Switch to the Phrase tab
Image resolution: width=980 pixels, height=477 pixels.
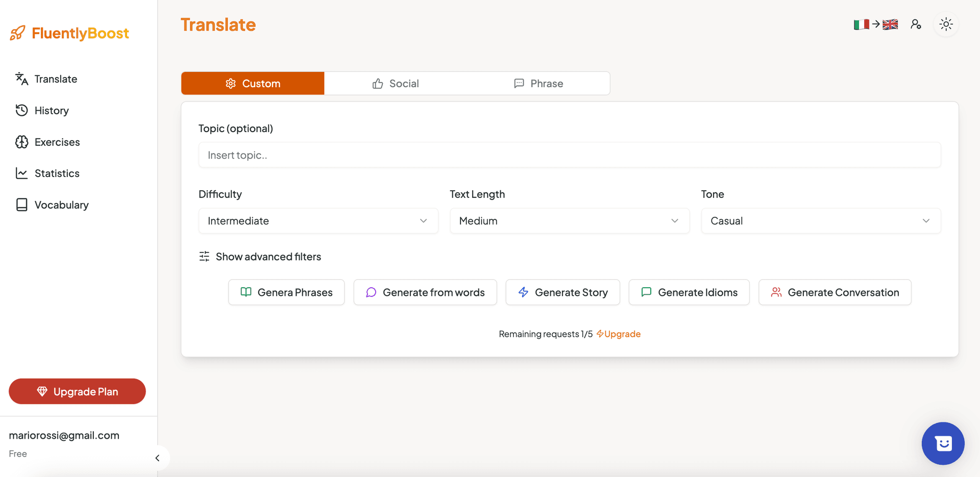click(538, 83)
